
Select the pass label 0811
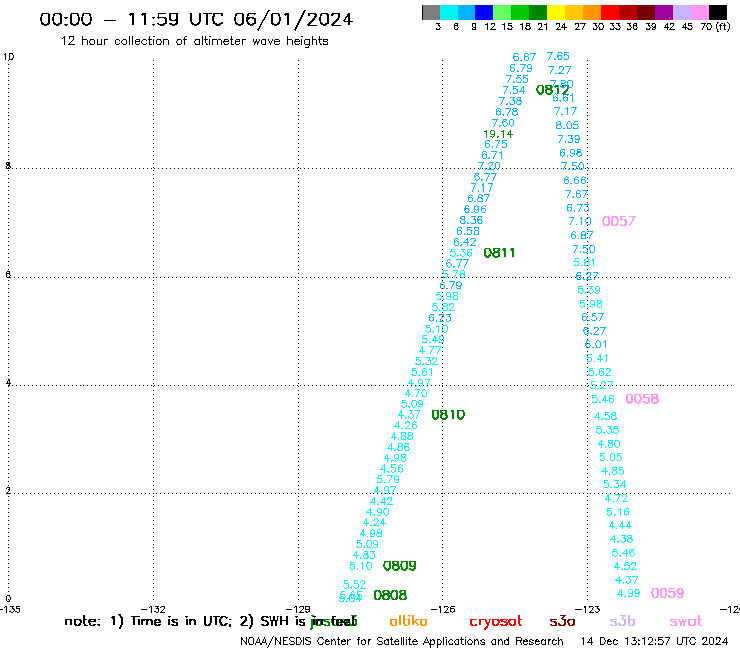[x=499, y=253]
